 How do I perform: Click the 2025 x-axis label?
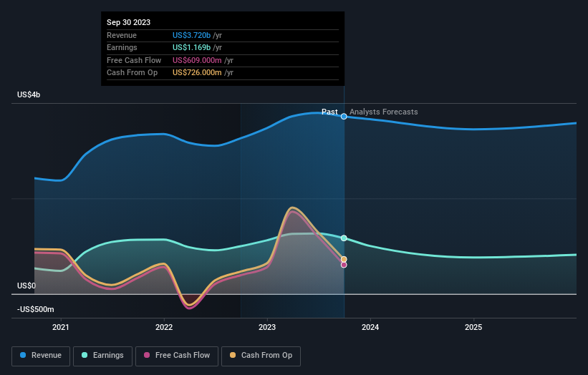point(473,328)
